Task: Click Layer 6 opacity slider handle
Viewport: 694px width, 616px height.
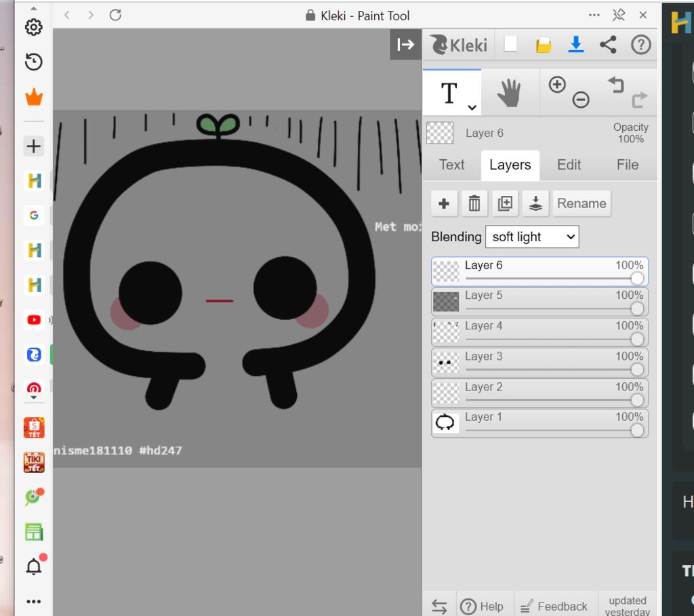Action: coord(637,279)
